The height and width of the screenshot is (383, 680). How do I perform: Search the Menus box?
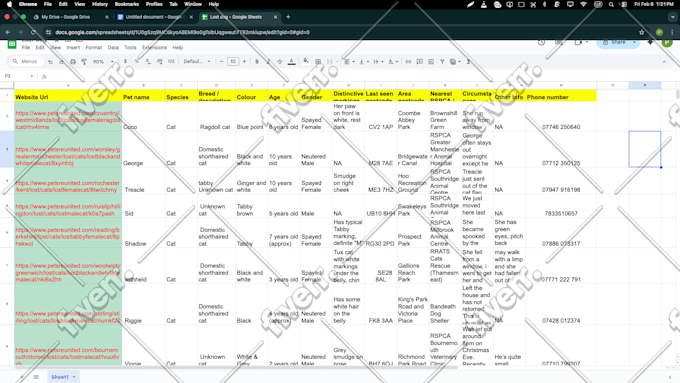[x=26, y=62]
